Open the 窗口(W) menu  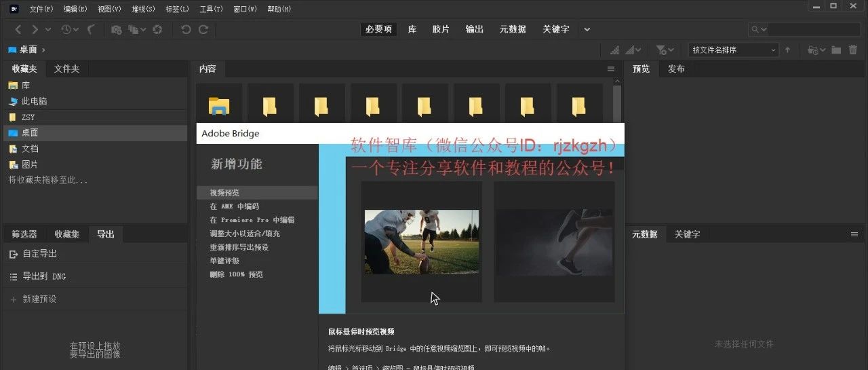point(245,9)
